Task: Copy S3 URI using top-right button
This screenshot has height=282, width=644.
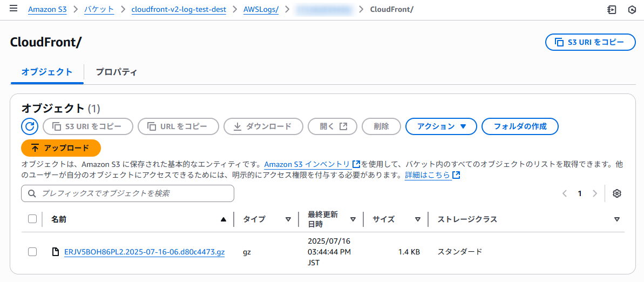Action: [590, 42]
